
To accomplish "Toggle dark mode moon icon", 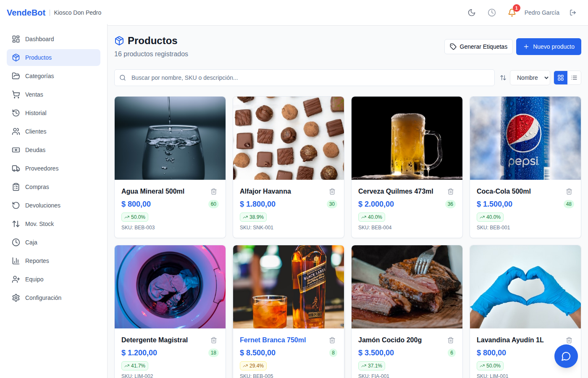I will pyautogui.click(x=472, y=13).
